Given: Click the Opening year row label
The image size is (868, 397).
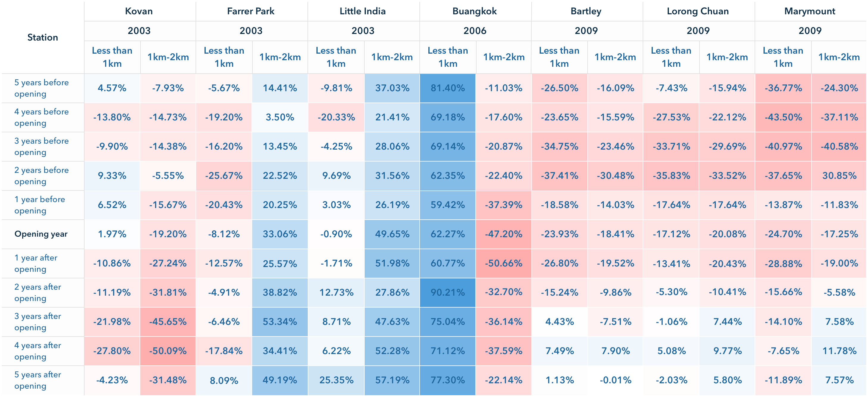Looking at the screenshot, I should point(41,234).
